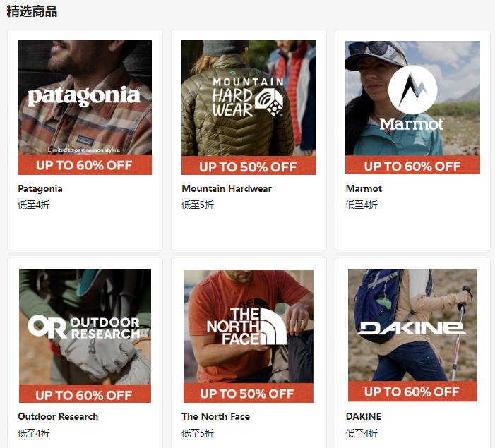Click the Marmot title text
Screen dimensions: 495x448
364,188
